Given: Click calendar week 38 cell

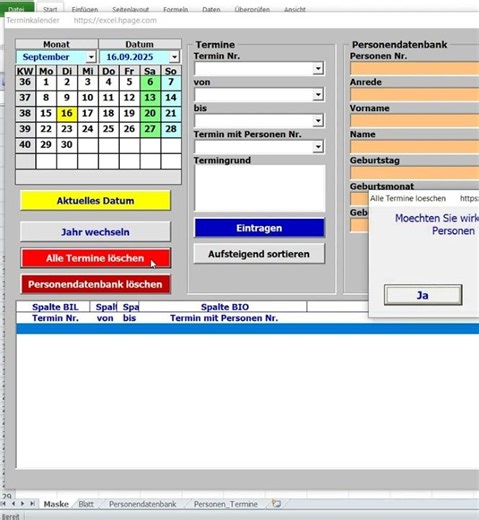Looking at the screenshot, I should coord(25,113).
